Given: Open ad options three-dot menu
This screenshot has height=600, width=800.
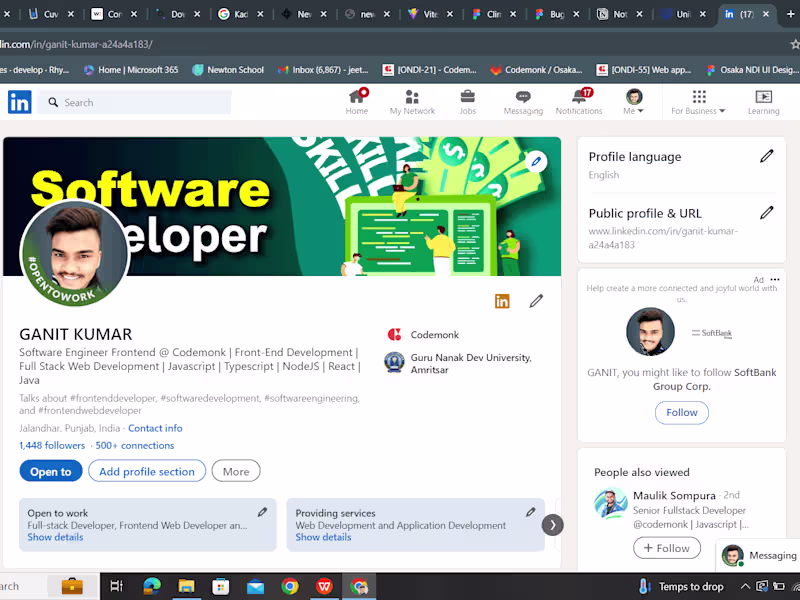Looking at the screenshot, I should [775, 280].
